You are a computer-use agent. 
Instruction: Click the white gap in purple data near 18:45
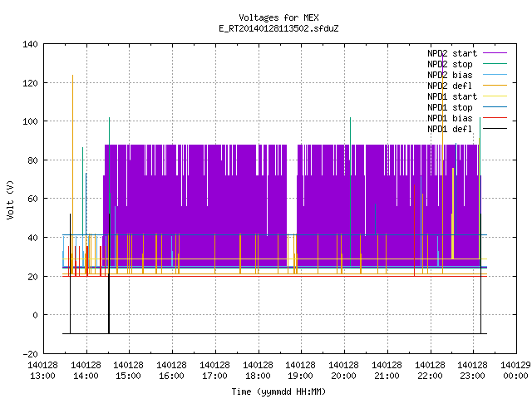[x=292, y=189]
